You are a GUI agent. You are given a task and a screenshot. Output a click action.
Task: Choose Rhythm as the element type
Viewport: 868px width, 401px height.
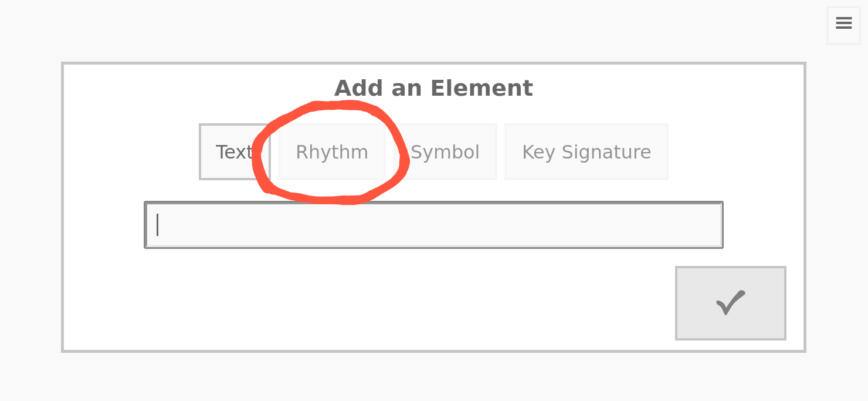[x=332, y=152]
